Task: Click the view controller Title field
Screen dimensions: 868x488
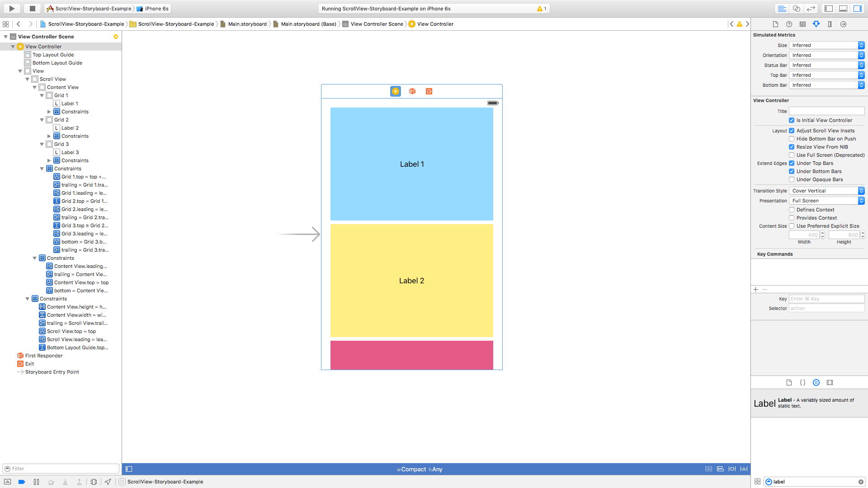Action: point(826,111)
